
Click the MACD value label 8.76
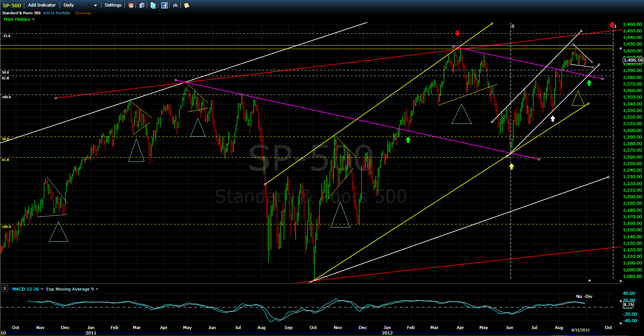click(x=628, y=304)
